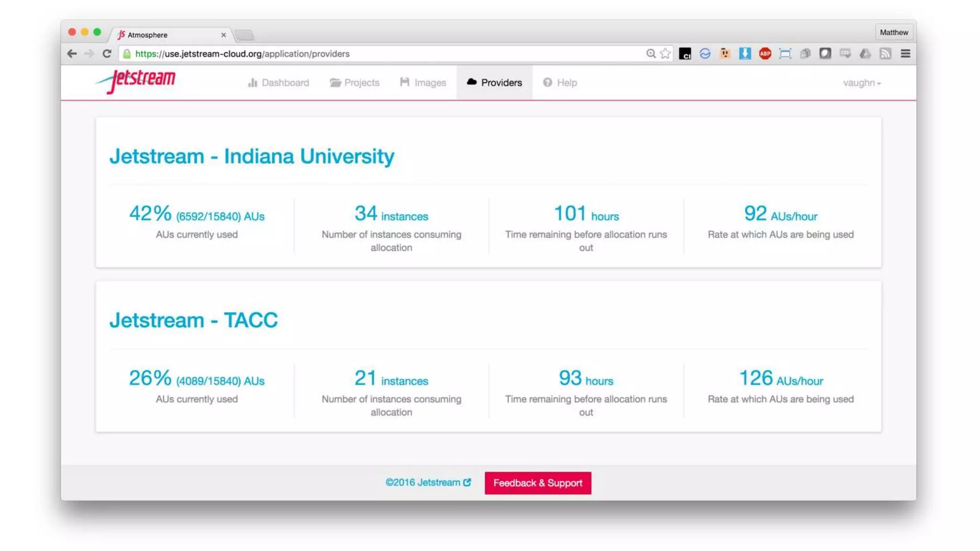
Task: Reload the page with the refresh button
Action: click(x=107, y=54)
